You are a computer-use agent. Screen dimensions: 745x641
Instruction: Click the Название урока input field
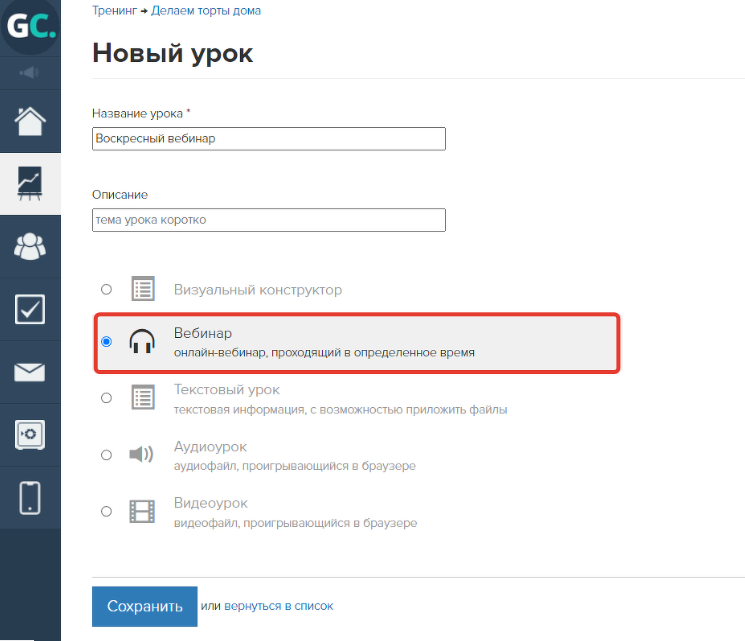268,139
